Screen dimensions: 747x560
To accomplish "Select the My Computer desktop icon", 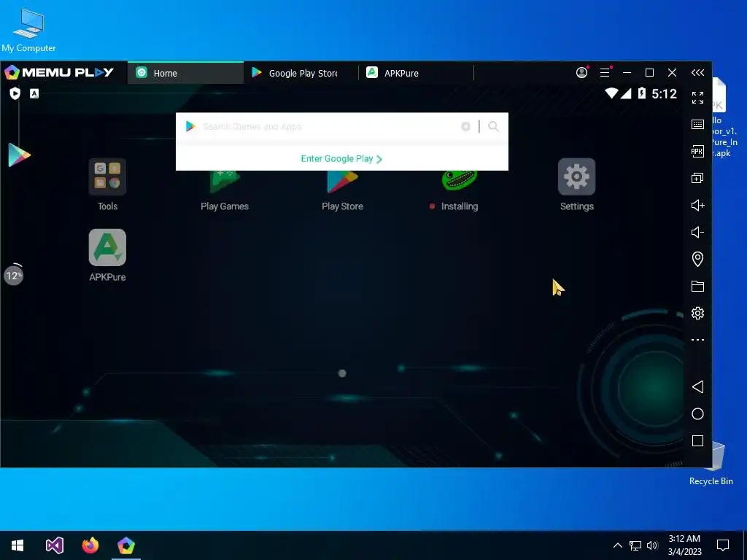I will coord(28,30).
